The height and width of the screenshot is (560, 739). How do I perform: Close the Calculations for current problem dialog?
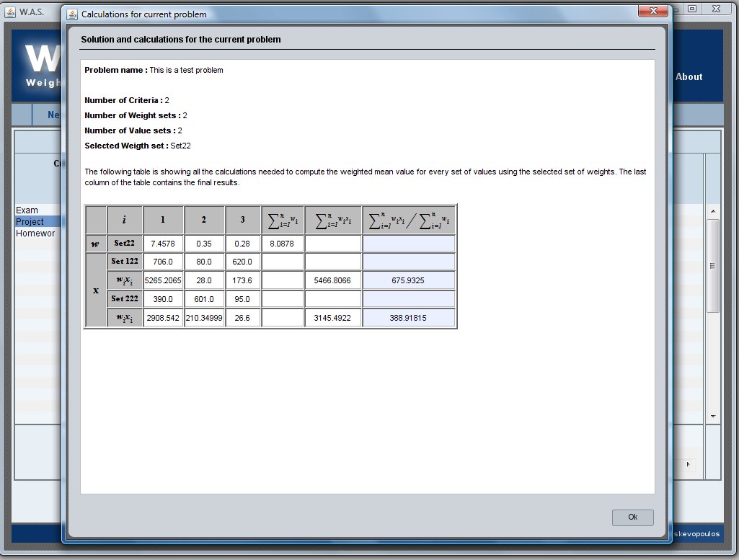pos(654,12)
